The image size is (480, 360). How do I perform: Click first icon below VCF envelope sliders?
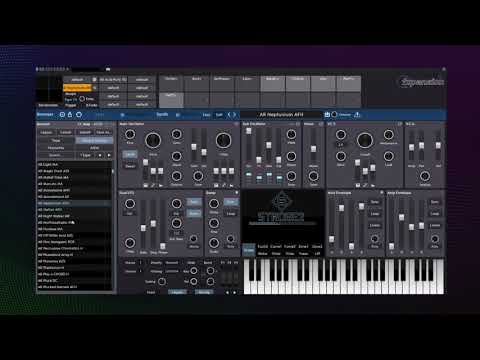tap(358, 185)
